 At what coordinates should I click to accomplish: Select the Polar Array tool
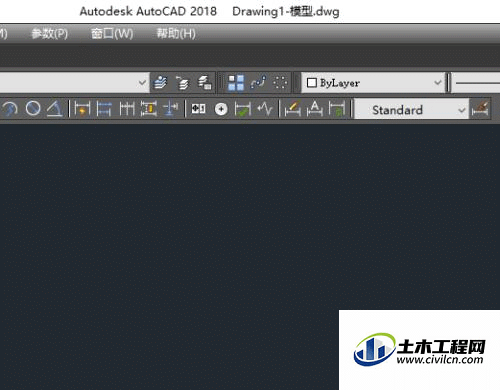[280, 82]
